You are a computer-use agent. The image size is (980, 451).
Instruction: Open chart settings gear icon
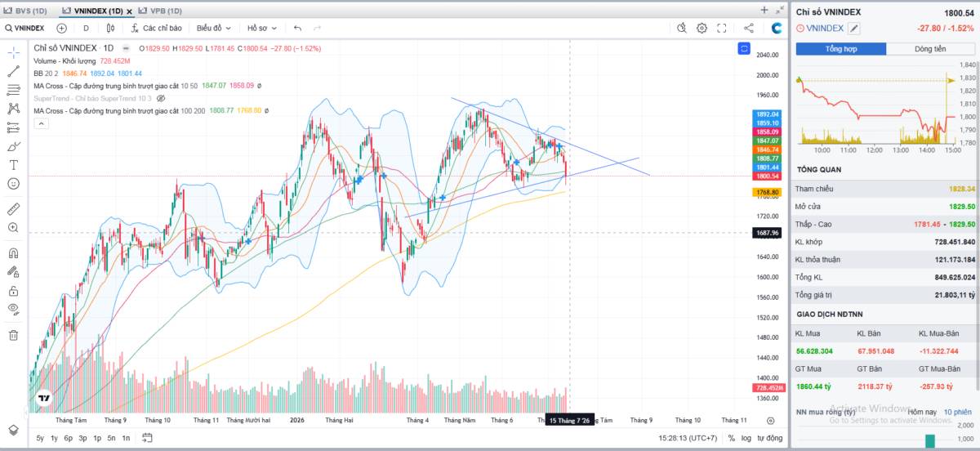click(702, 28)
